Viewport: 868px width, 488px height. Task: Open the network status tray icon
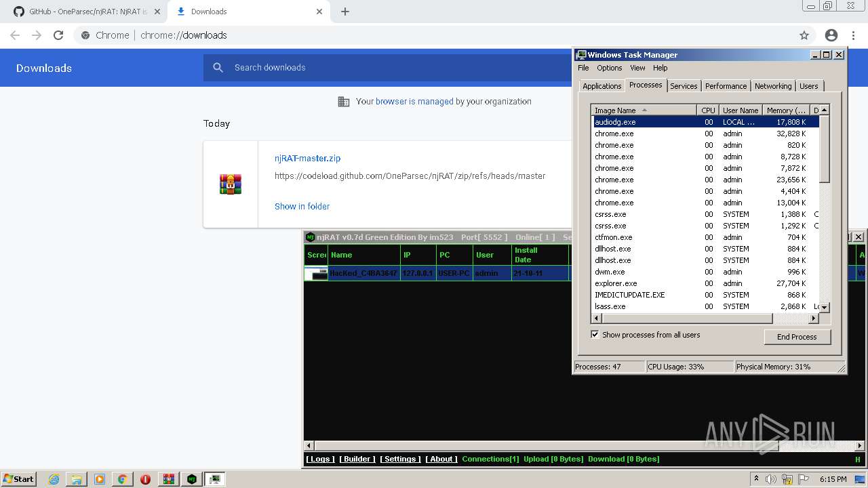pyautogui.click(x=787, y=479)
